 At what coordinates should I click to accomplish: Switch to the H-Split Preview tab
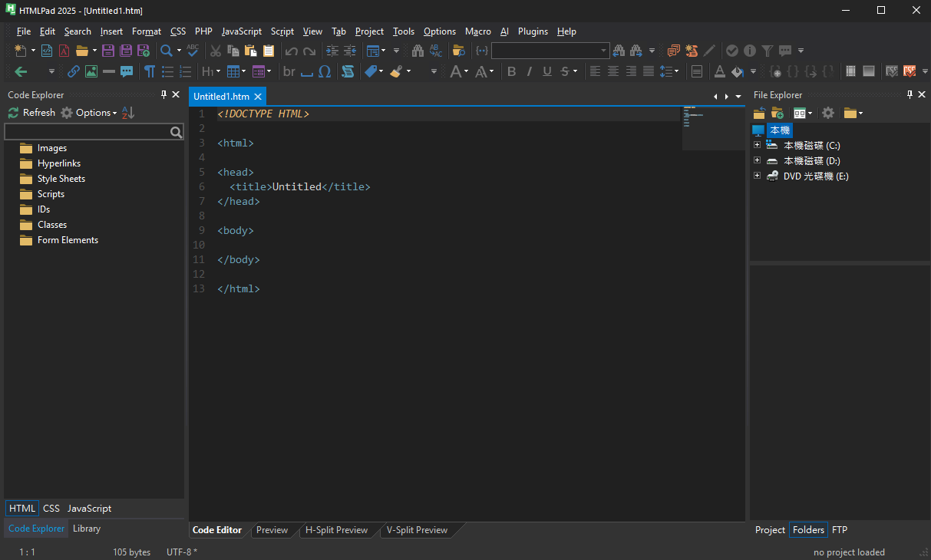click(336, 530)
